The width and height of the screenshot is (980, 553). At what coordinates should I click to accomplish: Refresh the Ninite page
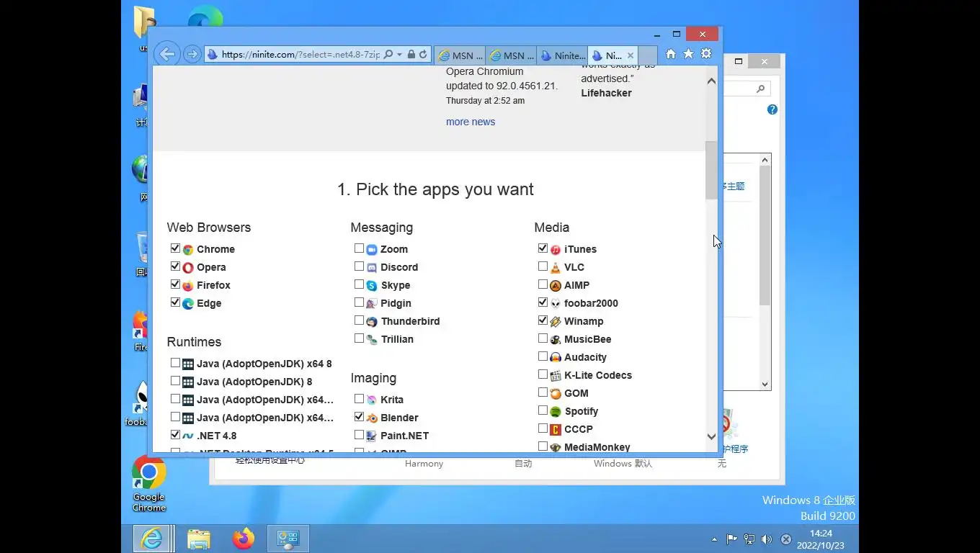[x=423, y=55]
